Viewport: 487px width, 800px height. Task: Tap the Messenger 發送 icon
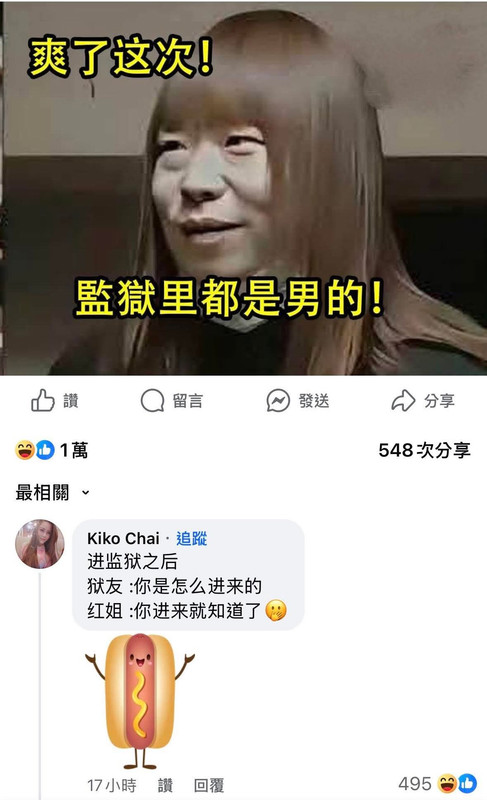pos(278,401)
